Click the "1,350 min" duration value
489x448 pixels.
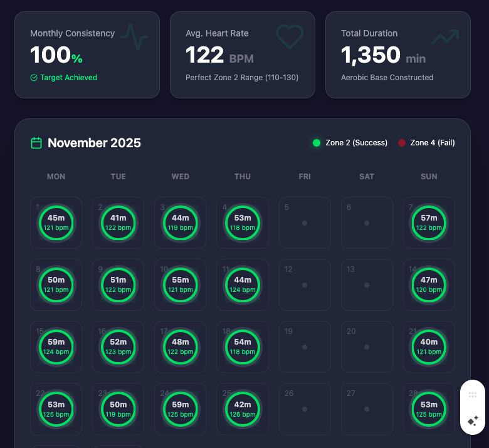coord(383,55)
